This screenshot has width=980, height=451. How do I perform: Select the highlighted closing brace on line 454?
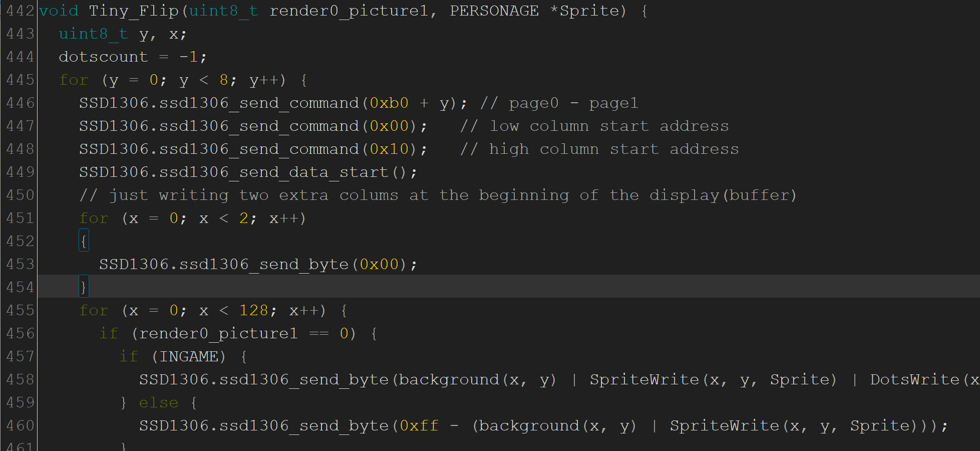click(84, 287)
